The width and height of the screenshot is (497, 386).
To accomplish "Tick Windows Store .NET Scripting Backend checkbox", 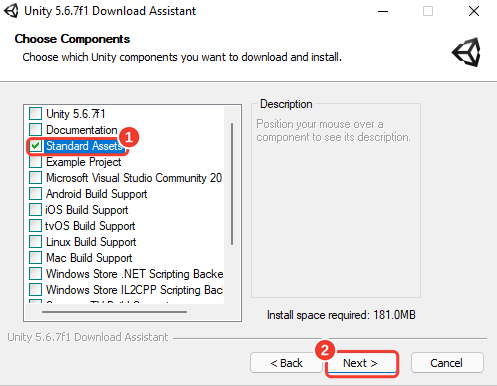I will [x=35, y=274].
